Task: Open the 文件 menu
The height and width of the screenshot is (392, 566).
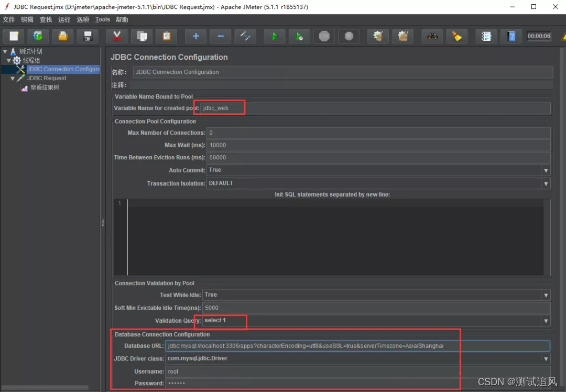Action: pos(9,19)
